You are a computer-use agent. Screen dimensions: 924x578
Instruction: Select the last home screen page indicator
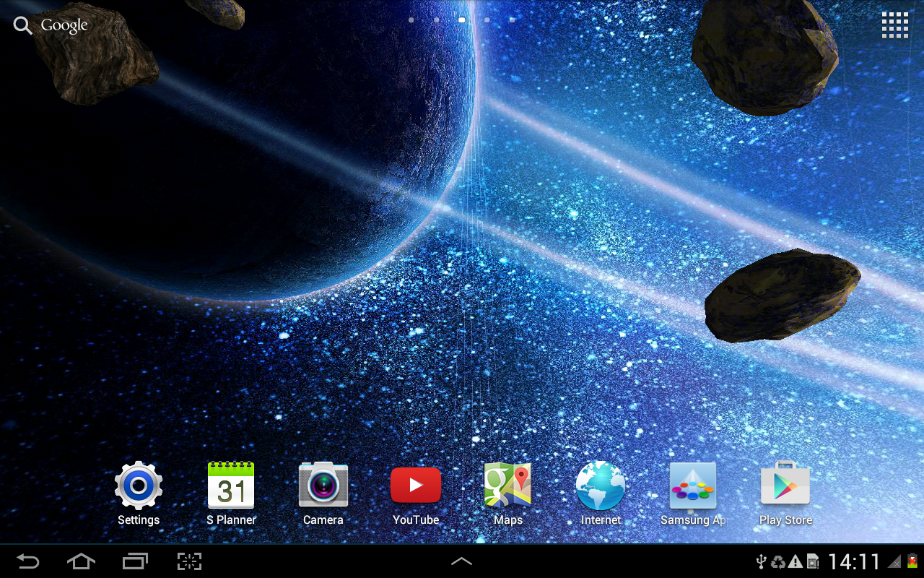tap(513, 20)
